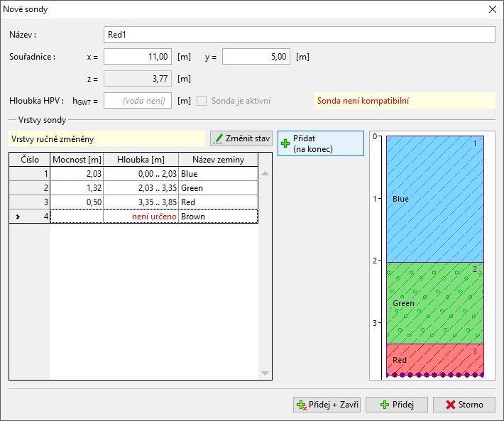The height and width of the screenshot is (421, 504).
Task: Click the empty thickness cell in row 4
Action: pyautogui.click(x=77, y=217)
